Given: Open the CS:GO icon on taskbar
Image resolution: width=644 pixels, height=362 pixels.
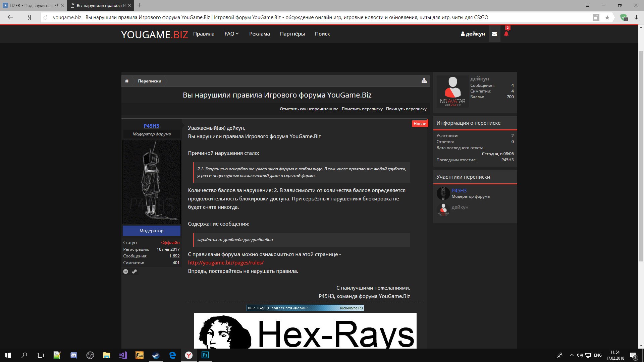Looking at the screenshot, I should (140, 355).
